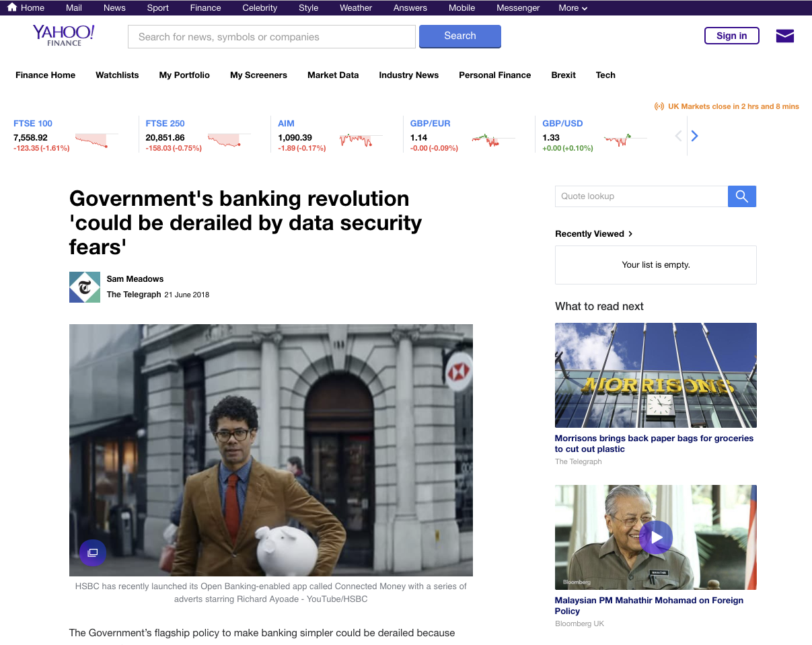Focus the news and symbols search field
This screenshot has height=645, width=812.
point(272,37)
